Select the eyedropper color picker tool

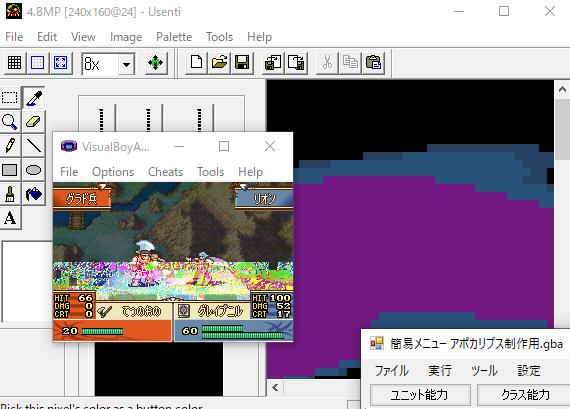coord(33,98)
